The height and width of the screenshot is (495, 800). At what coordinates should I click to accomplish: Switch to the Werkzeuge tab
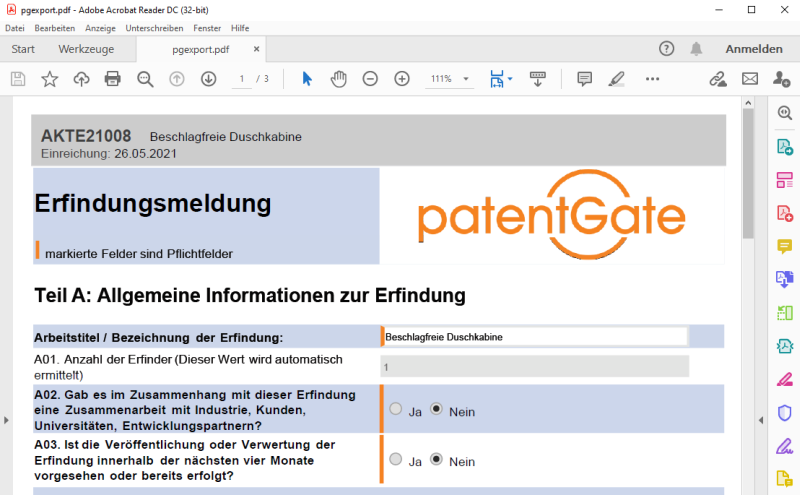[86, 49]
